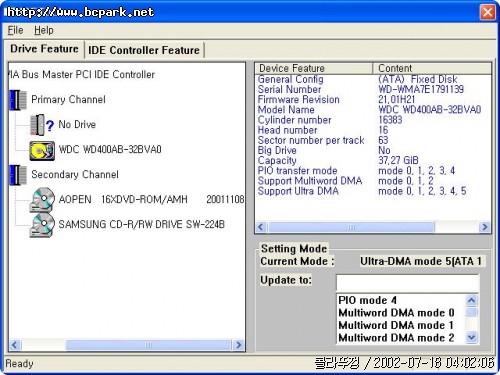Click the left arrow of the feature list scrollbar
The width and height of the screenshot is (500, 375).
coord(261,227)
